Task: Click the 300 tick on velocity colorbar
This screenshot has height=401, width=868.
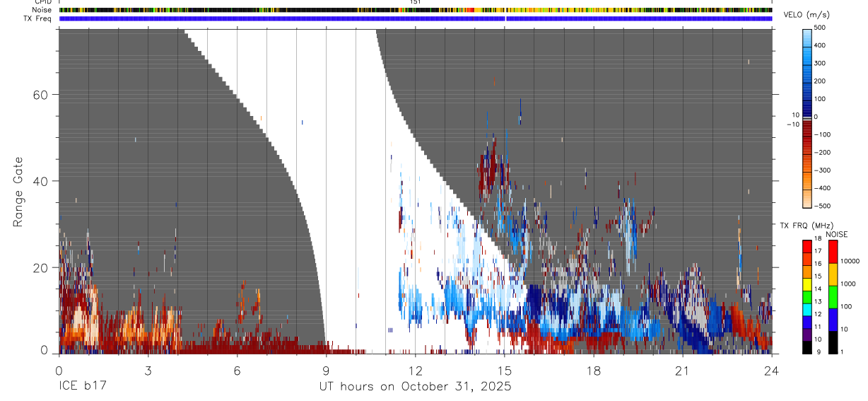Action: click(x=821, y=64)
